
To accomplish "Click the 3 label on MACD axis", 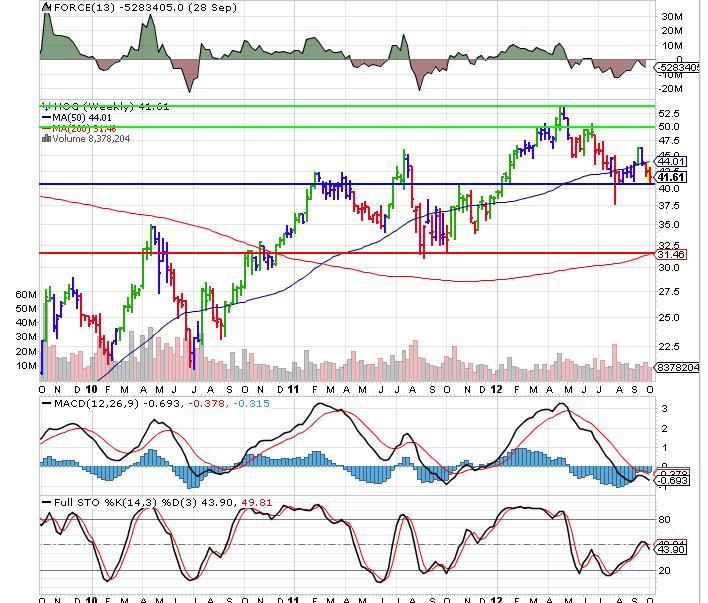I will point(665,409).
